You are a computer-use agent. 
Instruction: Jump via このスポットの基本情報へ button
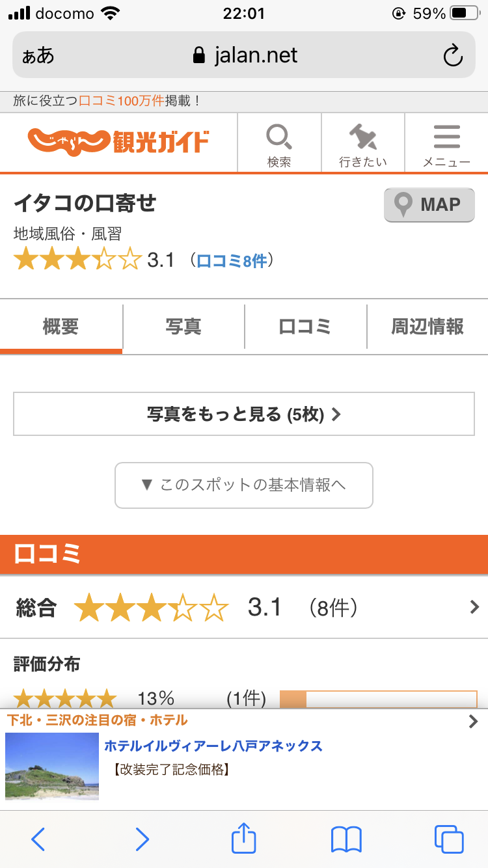(244, 485)
